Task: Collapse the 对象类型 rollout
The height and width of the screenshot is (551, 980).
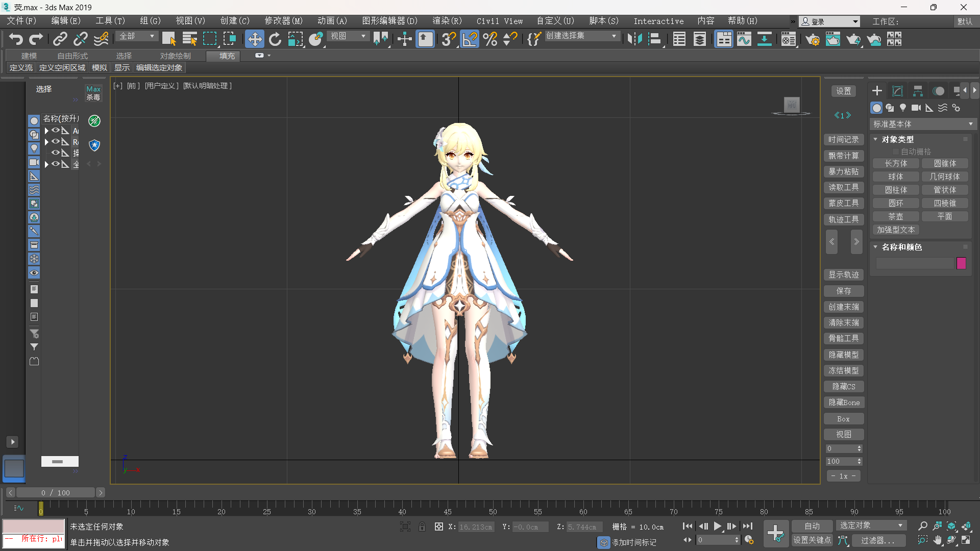Action: pyautogui.click(x=875, y=139)
